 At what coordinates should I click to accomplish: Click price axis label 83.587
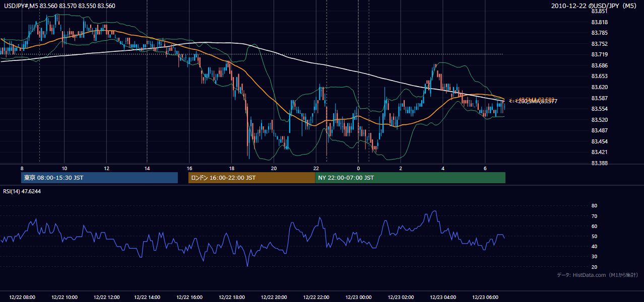tap(599, 98)
